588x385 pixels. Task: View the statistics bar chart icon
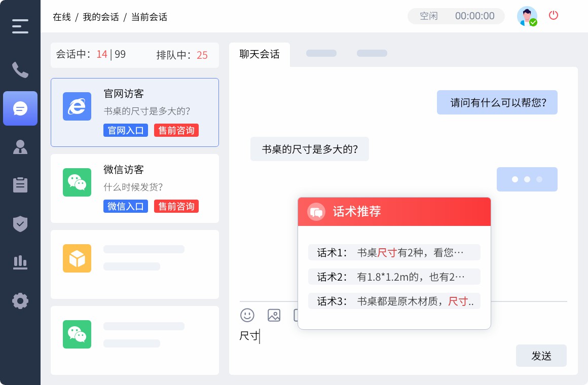[20, 262]
